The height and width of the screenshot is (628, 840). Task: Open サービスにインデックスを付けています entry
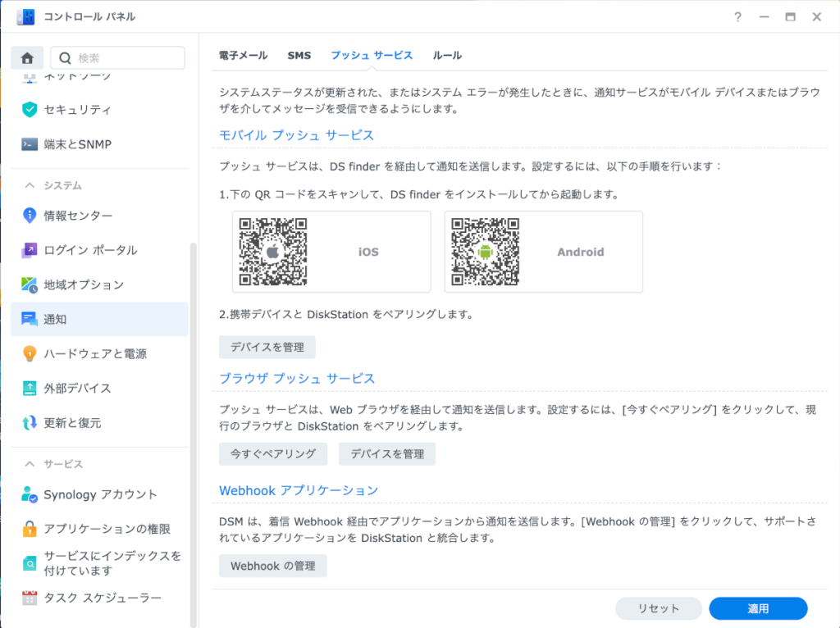point(99,563)
